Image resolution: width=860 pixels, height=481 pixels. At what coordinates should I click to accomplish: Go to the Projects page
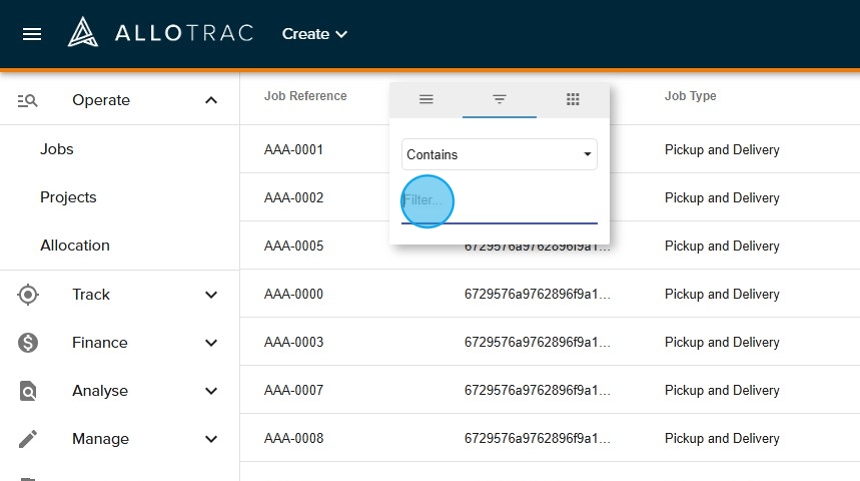click(x=68, y=197)
